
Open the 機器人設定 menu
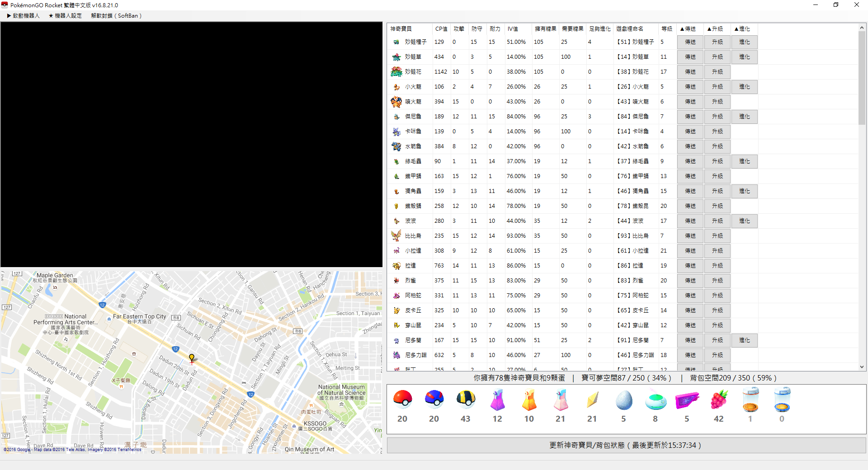point(66,16)
